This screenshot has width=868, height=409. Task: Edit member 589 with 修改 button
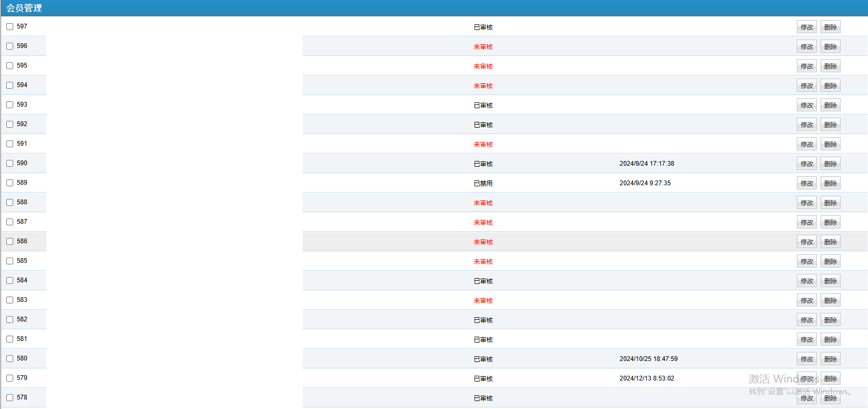pyautogui.click(x=806, y=183)
